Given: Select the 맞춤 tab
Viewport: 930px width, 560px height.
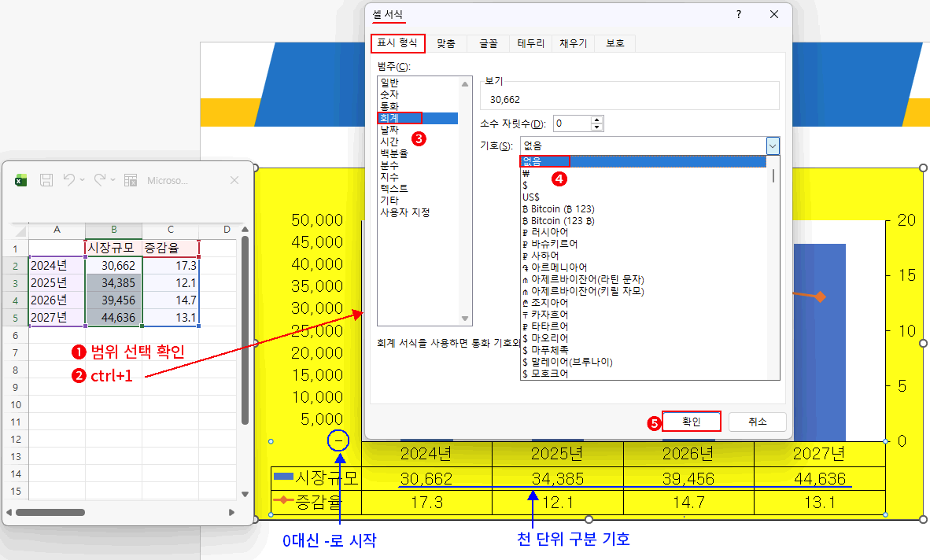Looking at the screenshot, I should [x=445, y=43].
